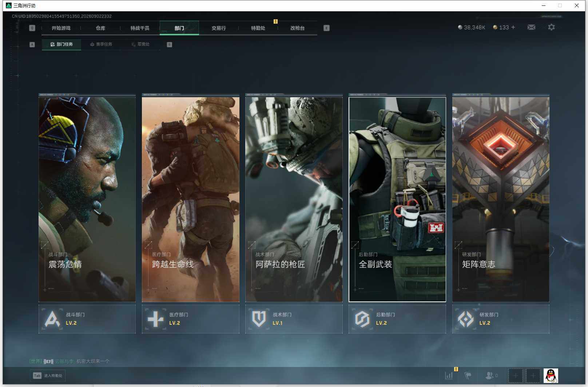Viewport: 588px width, 387px height.
Task: Minimize the 三角洲行动 window
Action: click(544, 5)
